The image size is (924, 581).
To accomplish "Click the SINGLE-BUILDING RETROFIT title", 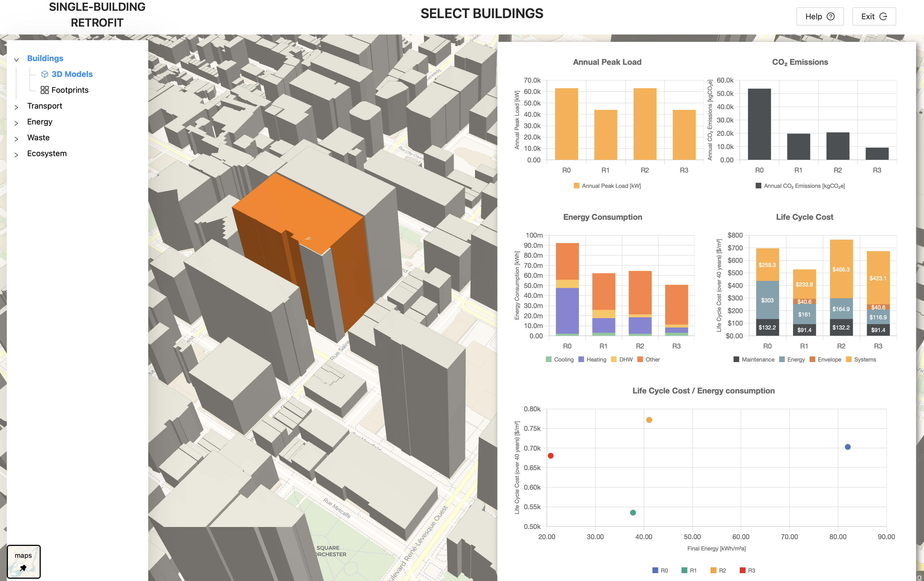I will coord(97,15).
